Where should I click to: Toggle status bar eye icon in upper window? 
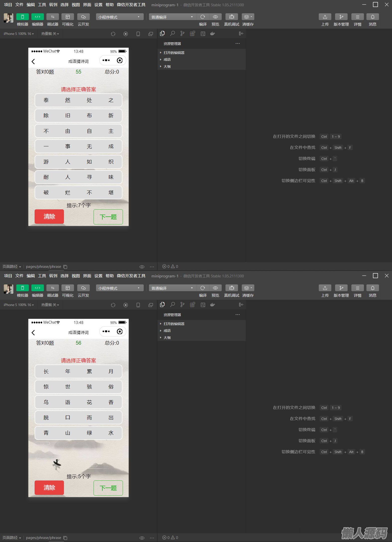coord(142,267)
